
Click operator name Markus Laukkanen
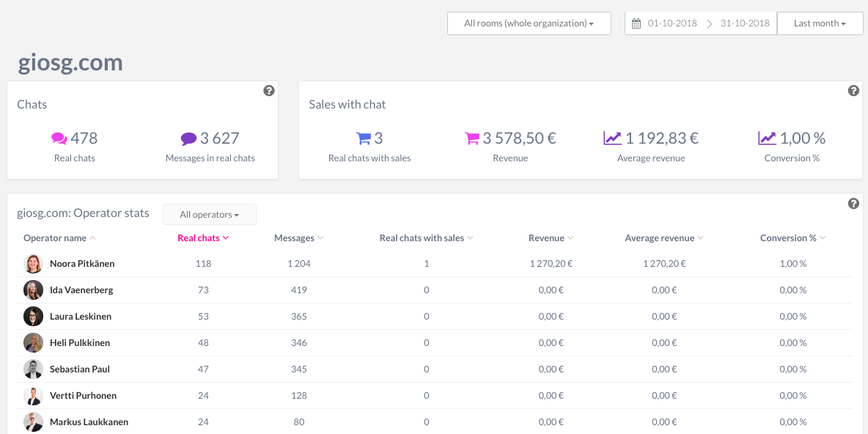tap(89, 422)
